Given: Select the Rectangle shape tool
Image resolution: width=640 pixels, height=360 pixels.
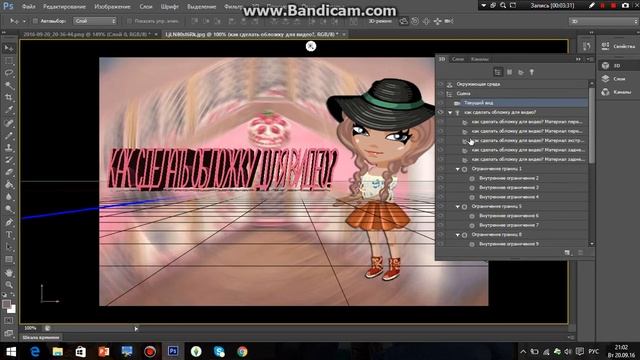Looking at the screenshot, I should [9, 260].
